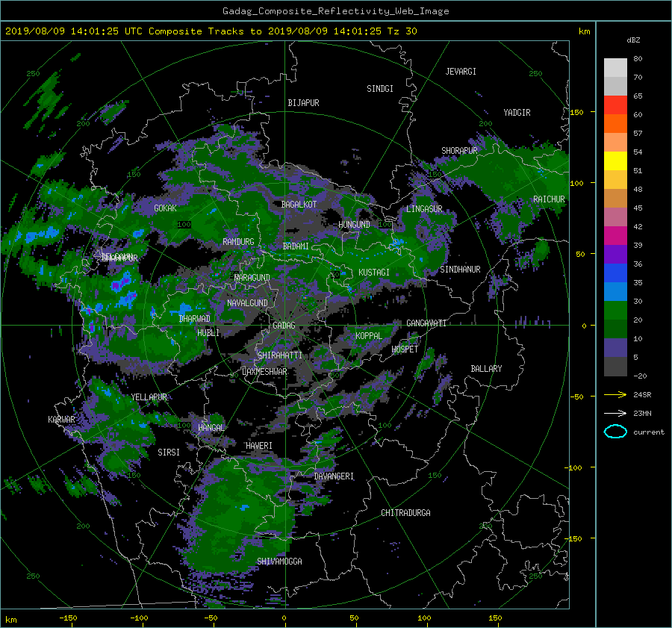Viewport: 672px width, 628px height.
Task: Click the HAVERI city label
Action: tap(259, 446)
